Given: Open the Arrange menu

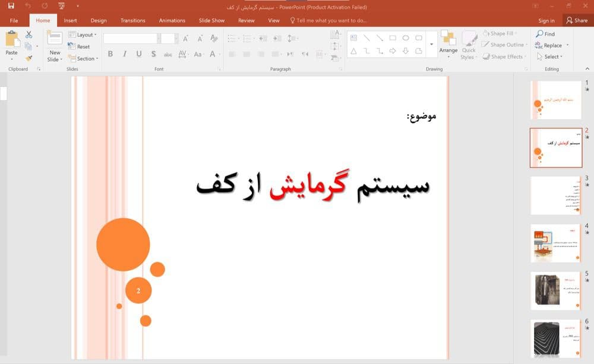Looking at the screenshot, I should point(448,45).
